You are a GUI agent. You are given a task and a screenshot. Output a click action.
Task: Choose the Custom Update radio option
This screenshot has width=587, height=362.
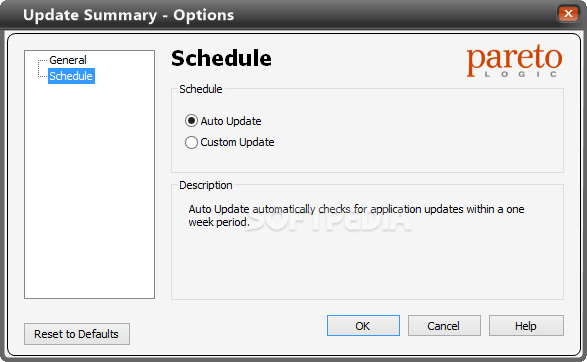tap(191, 142)
